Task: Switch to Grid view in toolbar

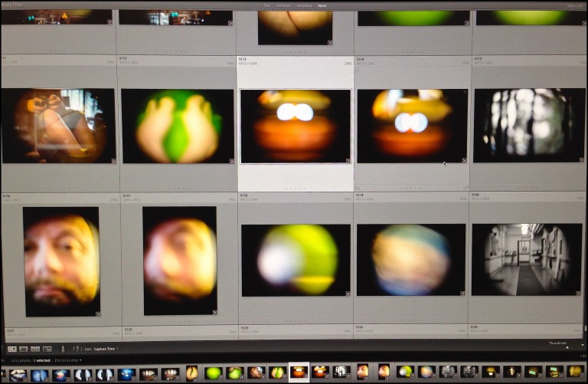Action: pyautogui.click(x=11, y=349)
